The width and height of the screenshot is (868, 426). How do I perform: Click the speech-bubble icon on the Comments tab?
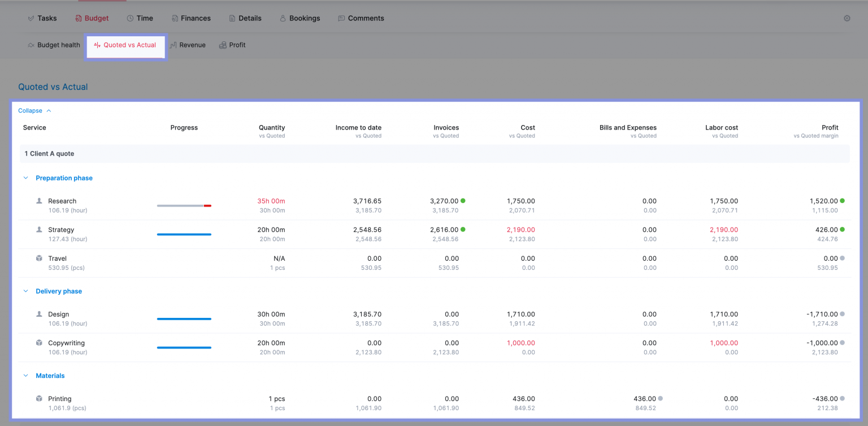(x=341, y=18)
